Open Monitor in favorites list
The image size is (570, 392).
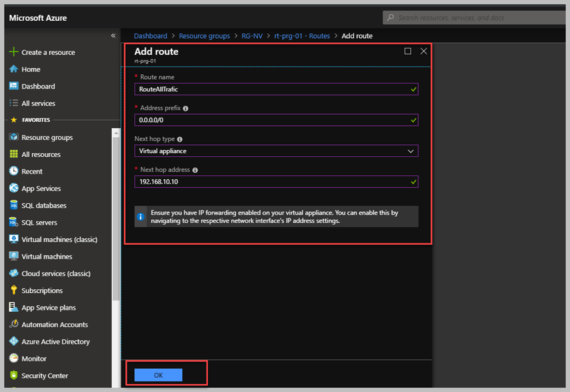click(34, 359)
